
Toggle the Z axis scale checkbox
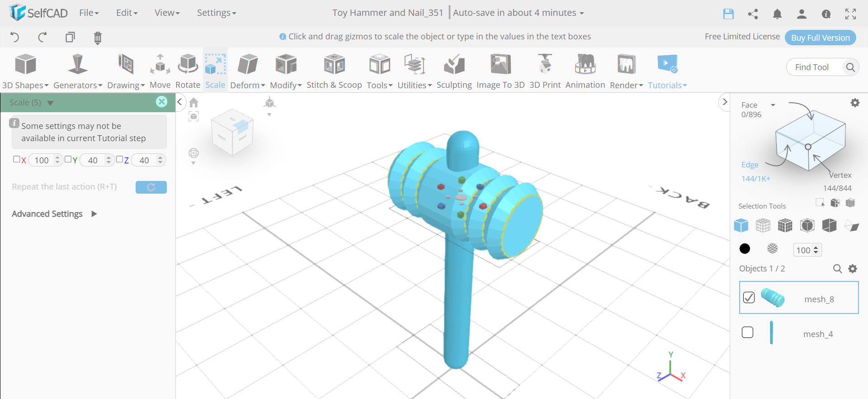(119, 159)
